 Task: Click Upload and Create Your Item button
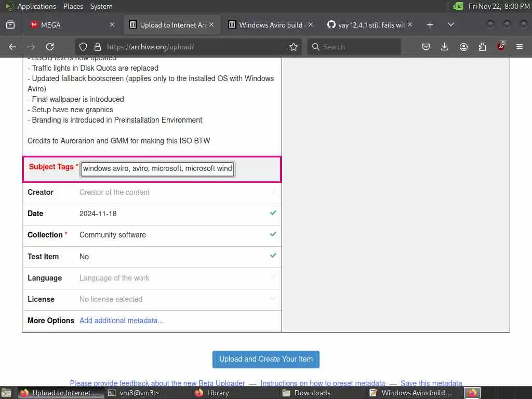[x=266, y=360]
